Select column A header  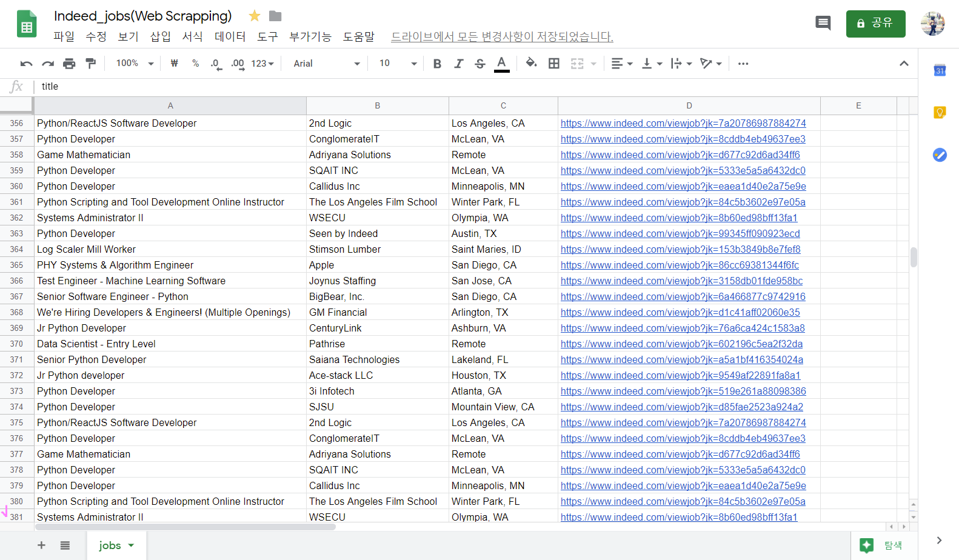click(170, 105)
